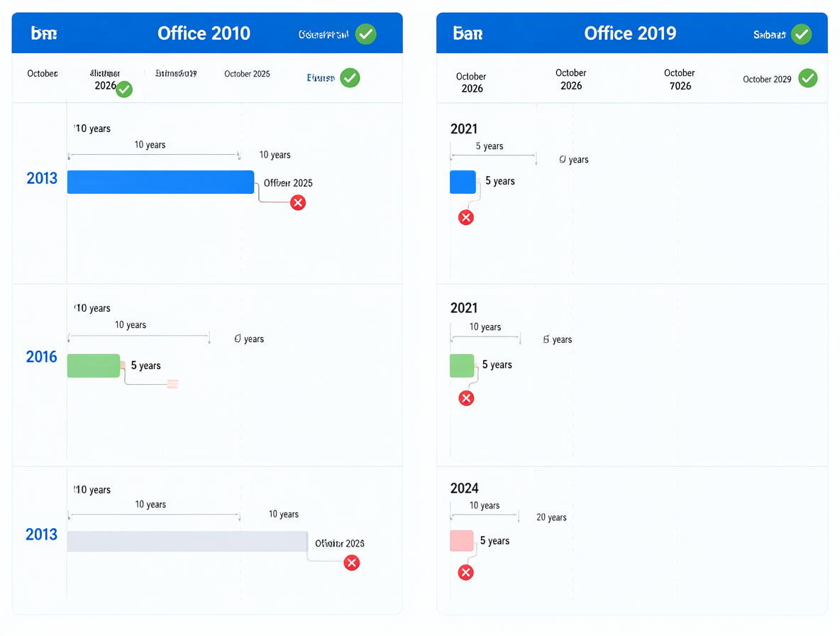Viewport: 840px width, 636px height.
Task: Select the pink square in the 2024 row
Action: pos(462,541)
